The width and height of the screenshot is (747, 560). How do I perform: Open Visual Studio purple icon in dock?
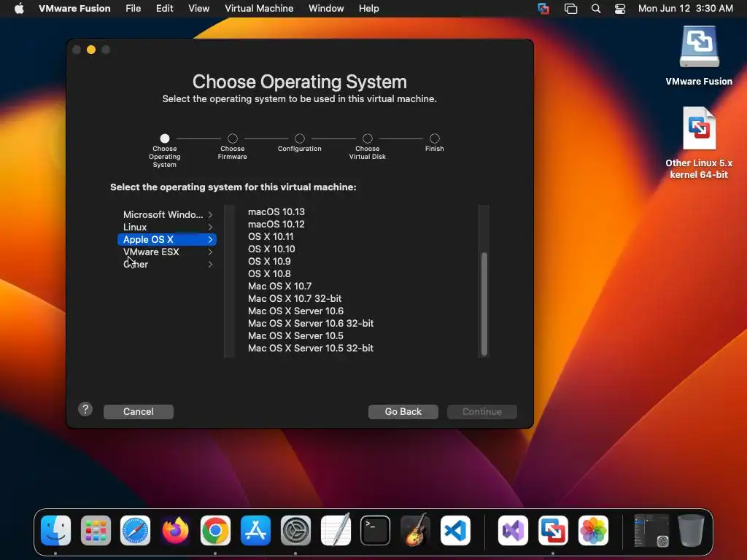[513, 530]
